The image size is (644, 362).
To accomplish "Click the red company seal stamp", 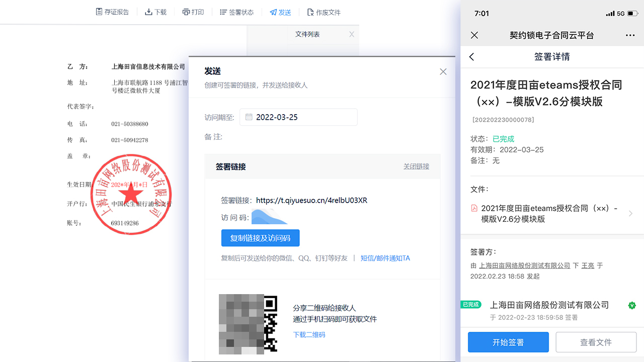I will (131, 195).
